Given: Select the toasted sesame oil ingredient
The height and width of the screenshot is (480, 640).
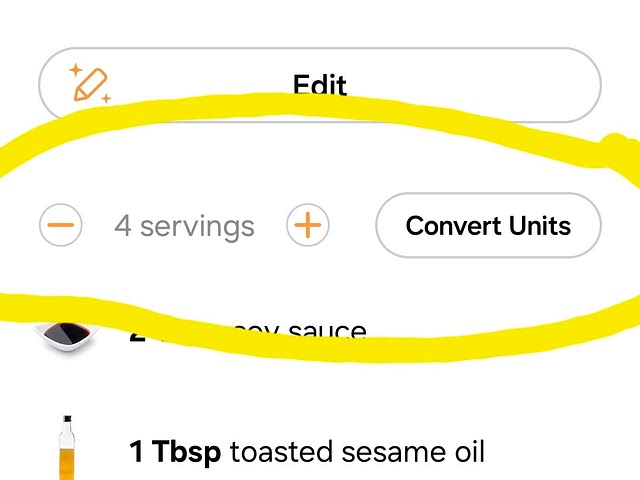Looking at the screenshot, I should tap(357, 452).
